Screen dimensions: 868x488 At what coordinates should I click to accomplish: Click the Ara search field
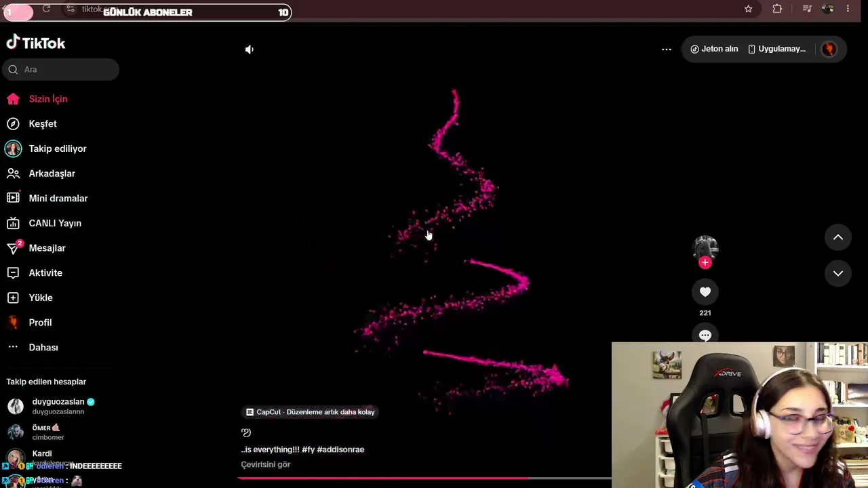click(60, 69)
